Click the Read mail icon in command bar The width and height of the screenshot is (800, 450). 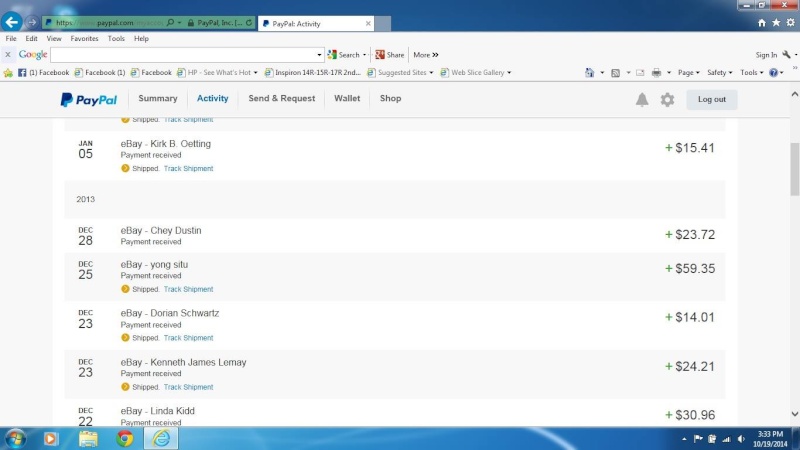point(640,72)
